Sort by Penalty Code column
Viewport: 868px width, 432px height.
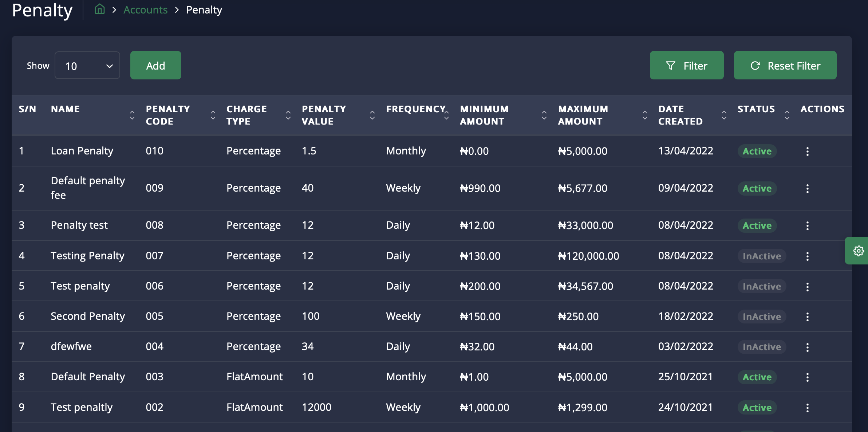pyautogui.click(x=213, y=115)
